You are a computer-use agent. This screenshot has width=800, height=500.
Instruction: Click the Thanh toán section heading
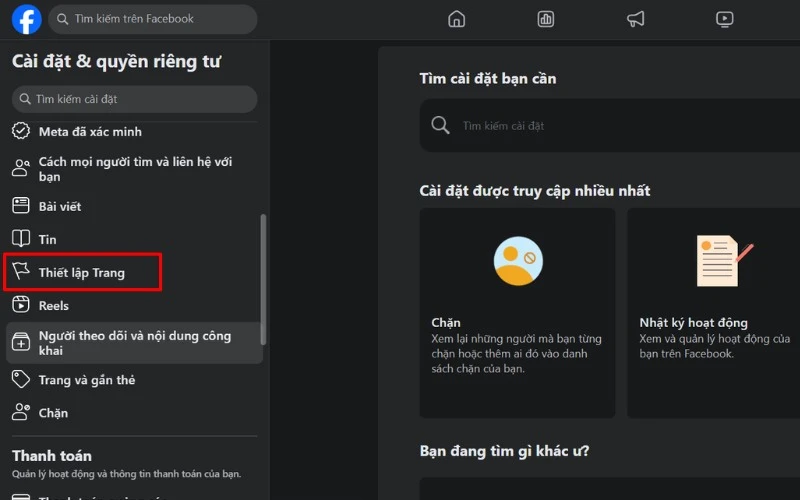[x=52, y=455]
